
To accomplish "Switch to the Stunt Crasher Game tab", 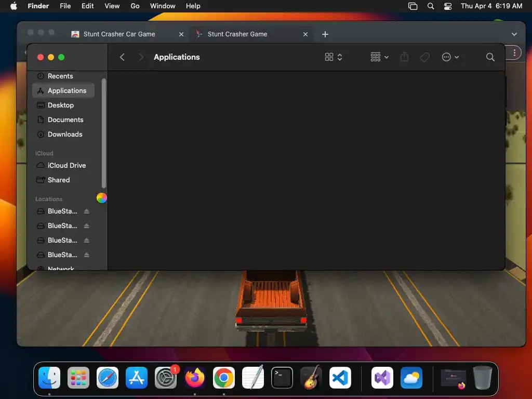I will click(237, 34).
